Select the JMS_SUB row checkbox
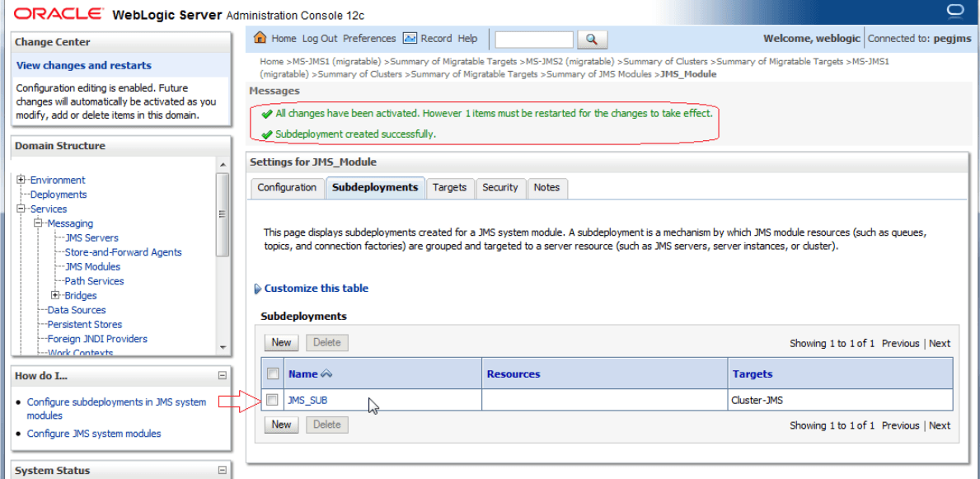The height and width of the screenshot is (479, 980). [273, 399]
